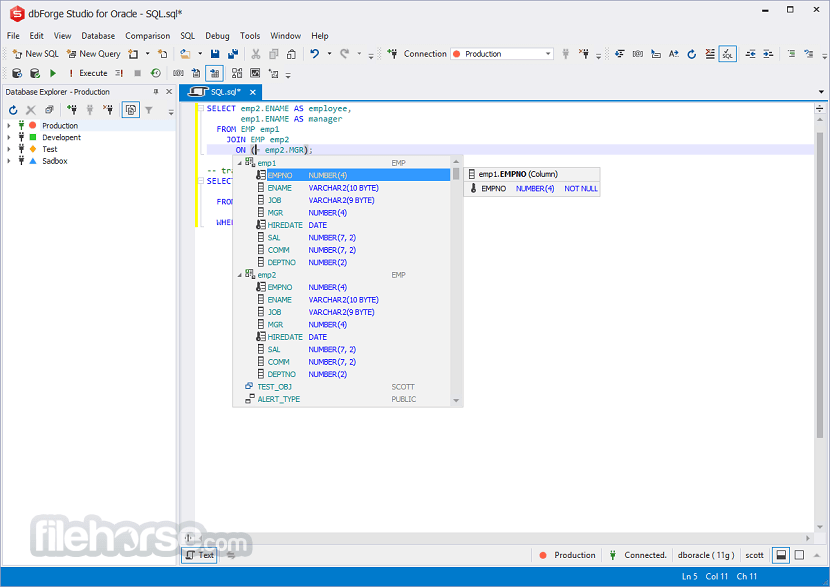Click the green Start debugging play icon
Screen dimensions: 830x587
click(x=53, y=73)
